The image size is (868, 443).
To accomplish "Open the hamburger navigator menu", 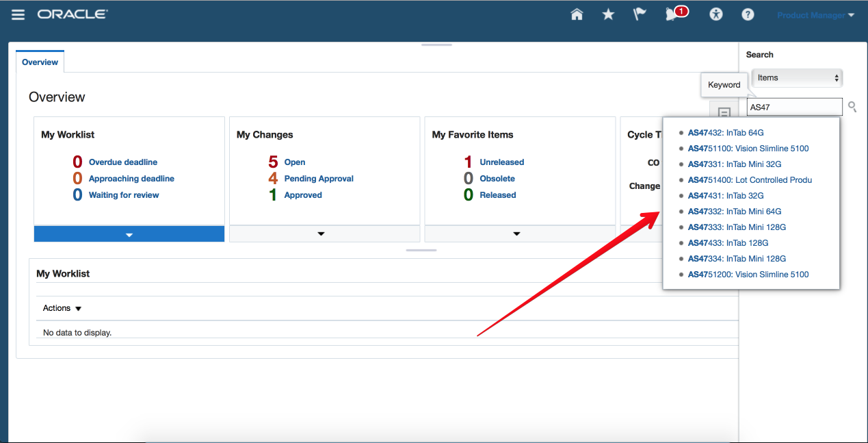I will click(18, 14).
